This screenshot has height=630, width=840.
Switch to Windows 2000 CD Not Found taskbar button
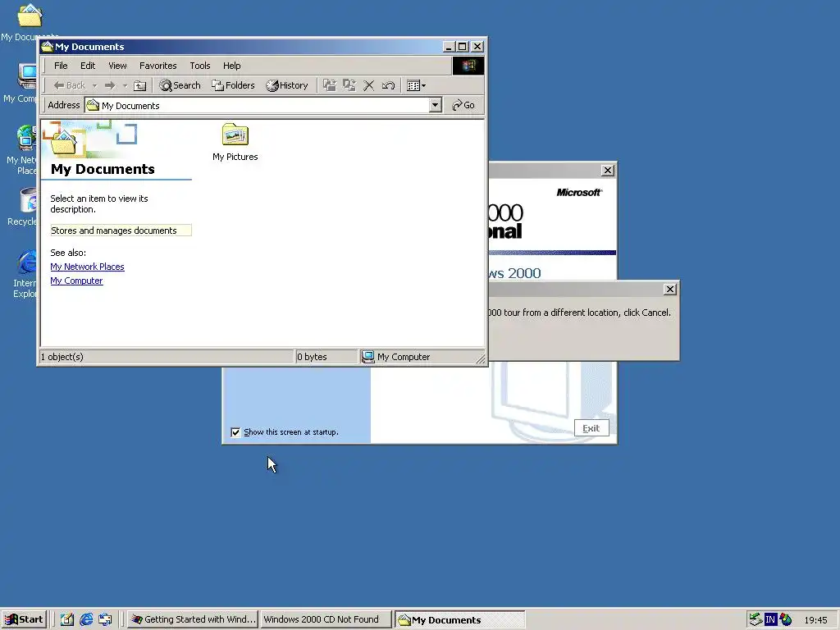[x=326, y=619]
